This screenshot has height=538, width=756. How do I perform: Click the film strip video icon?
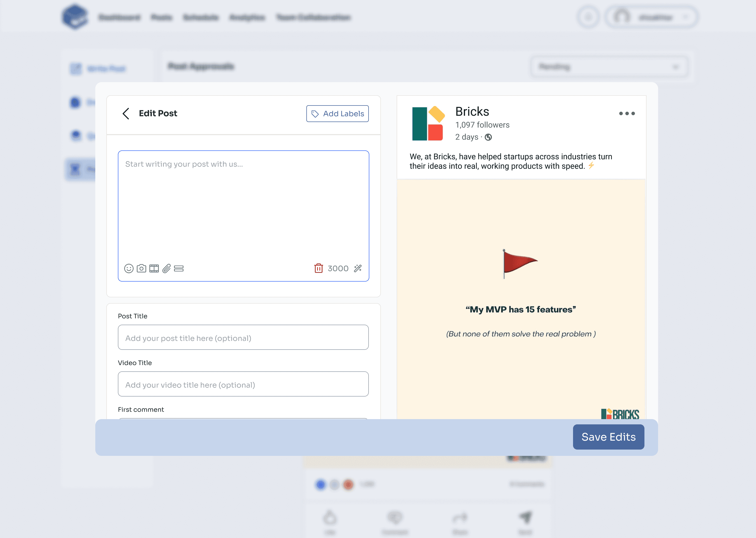click(154, 268)
